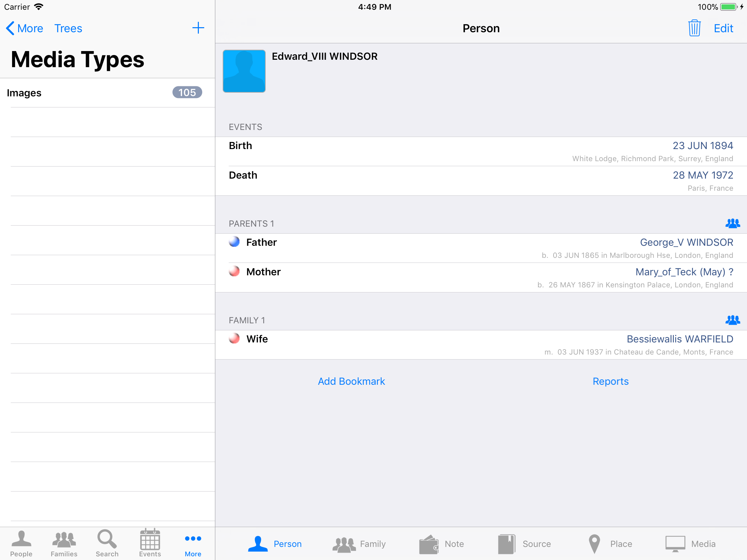Tap the Edit button
747x560 pixels.
pos(723,28)
